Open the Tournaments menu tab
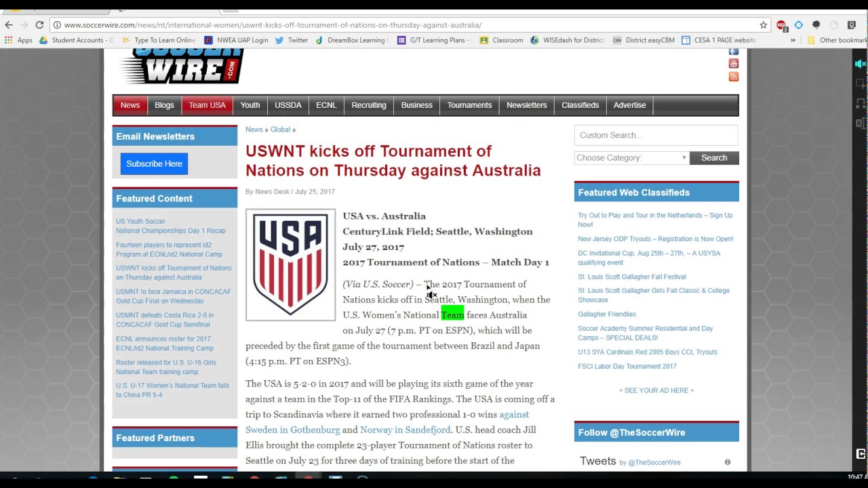The height and width of the screenshot is (488, 868). pyautogui.click(x=469, y=105)
